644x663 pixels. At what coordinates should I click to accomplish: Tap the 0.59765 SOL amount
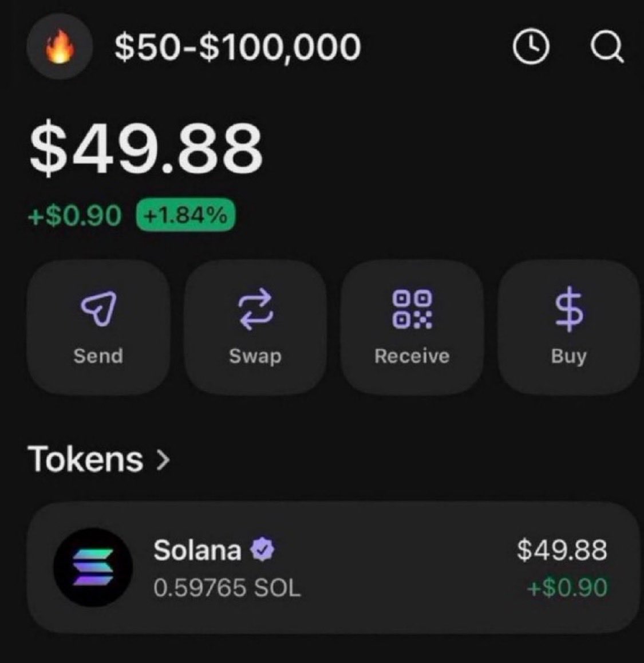tap(227, 588)
